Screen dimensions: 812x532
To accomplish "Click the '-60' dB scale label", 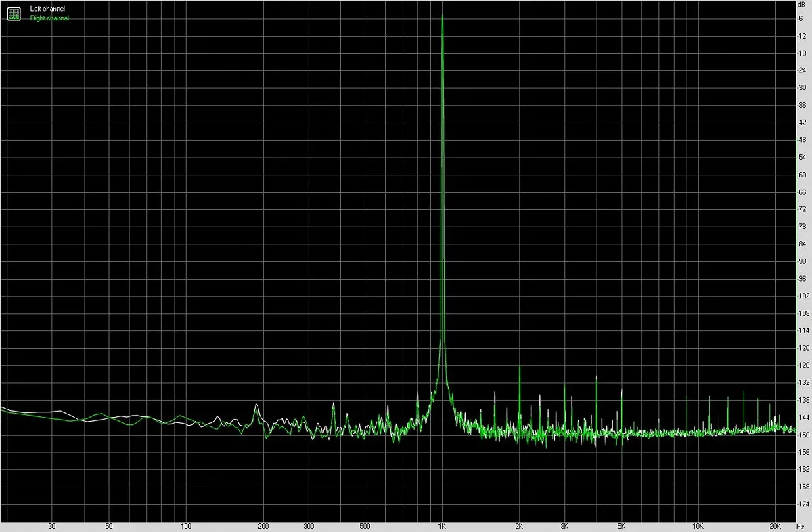I will [x=803, y=175].
